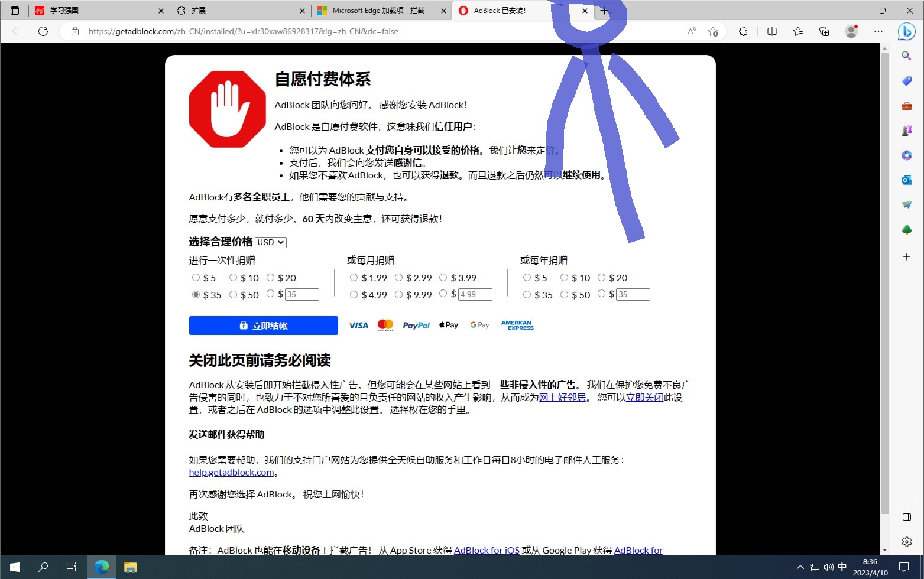Click the 立即结帐 checkout button
The width and height of the screenshot is (924, 579).
[264, 326]
